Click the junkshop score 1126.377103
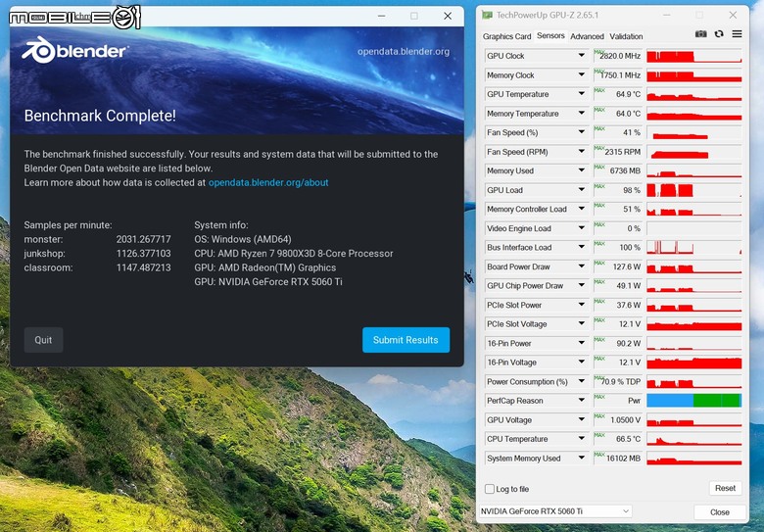Screen dimensions: 764x532 coord(144,254)
